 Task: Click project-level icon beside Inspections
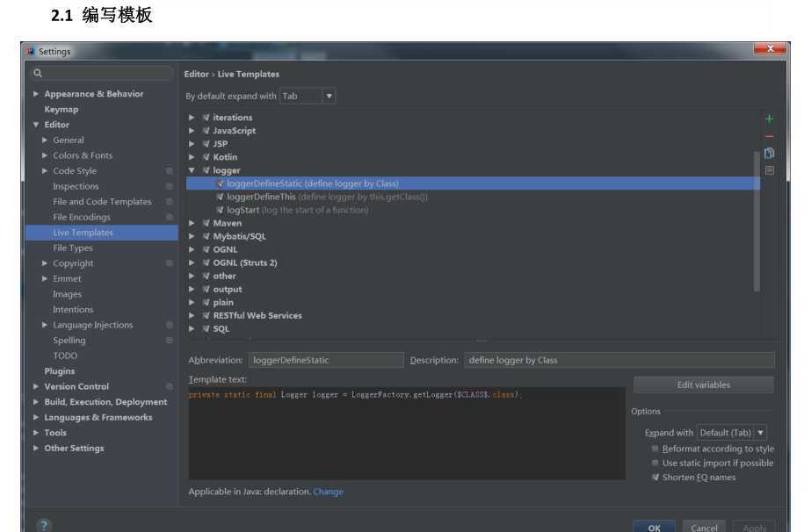pos(169,186)
